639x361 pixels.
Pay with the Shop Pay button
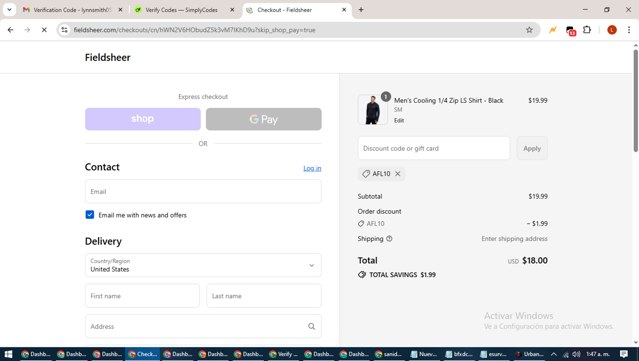tap(143, 119)
